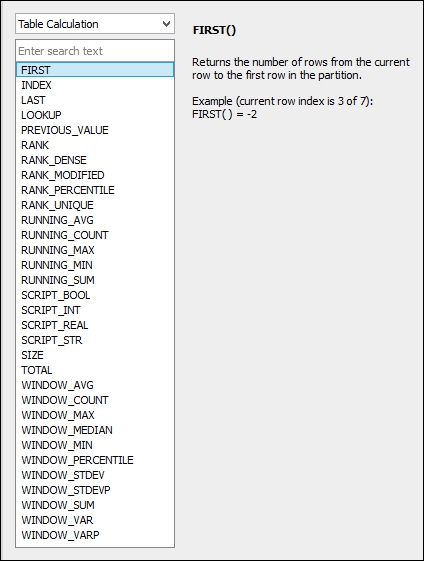
Task: Select INDEX from the function list
Action: coord(95,85)
